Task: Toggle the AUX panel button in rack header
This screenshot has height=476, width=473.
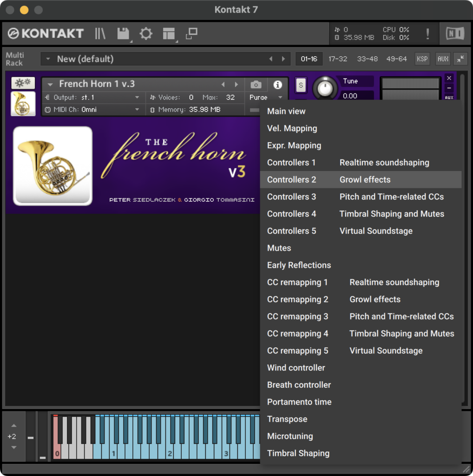Action: pyautogui.click(x=443, y=59)
